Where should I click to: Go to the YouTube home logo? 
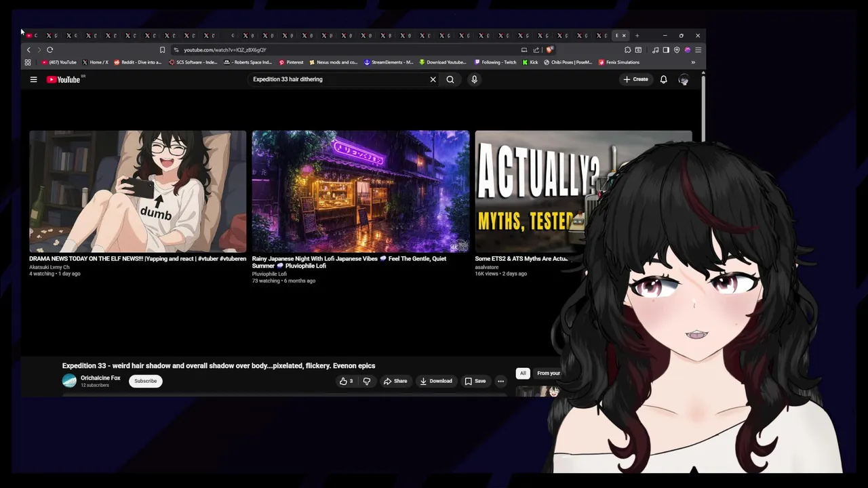(63, 79)
